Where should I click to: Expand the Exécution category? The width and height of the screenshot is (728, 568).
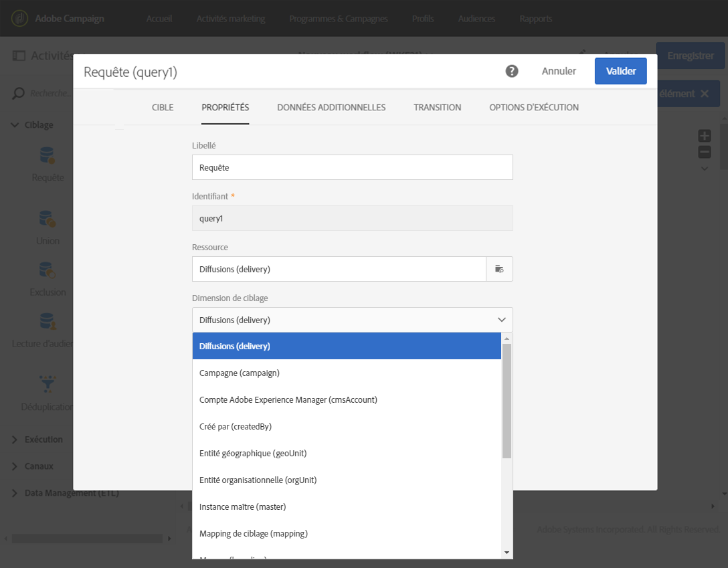pyautogui.click(x=15, y=440)
